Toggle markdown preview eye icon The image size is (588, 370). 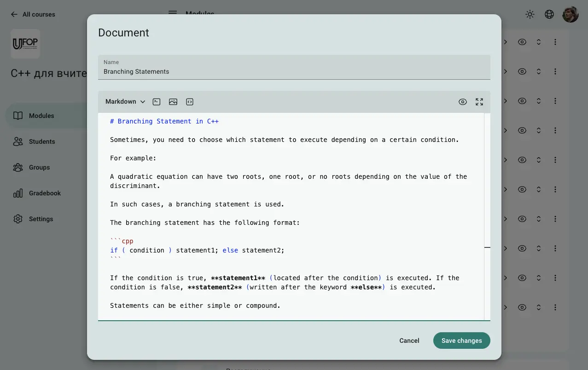tap(463, 102)
